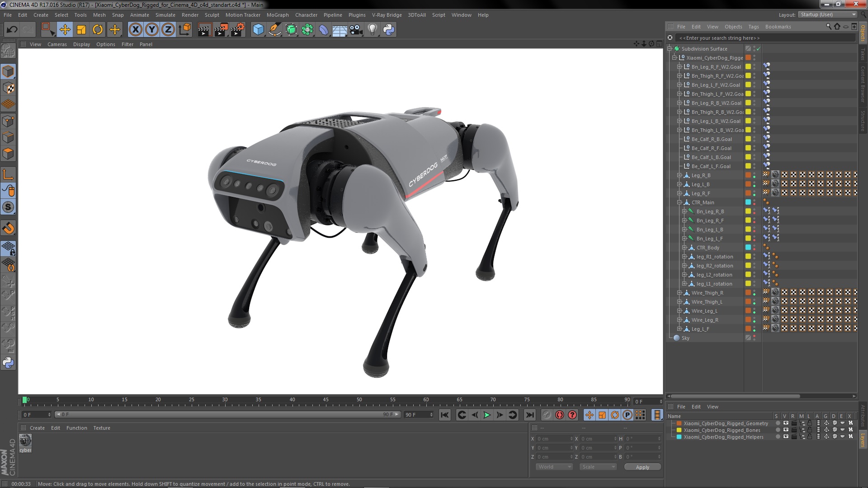Switch to Model mode in left palette

coord(8,71)
